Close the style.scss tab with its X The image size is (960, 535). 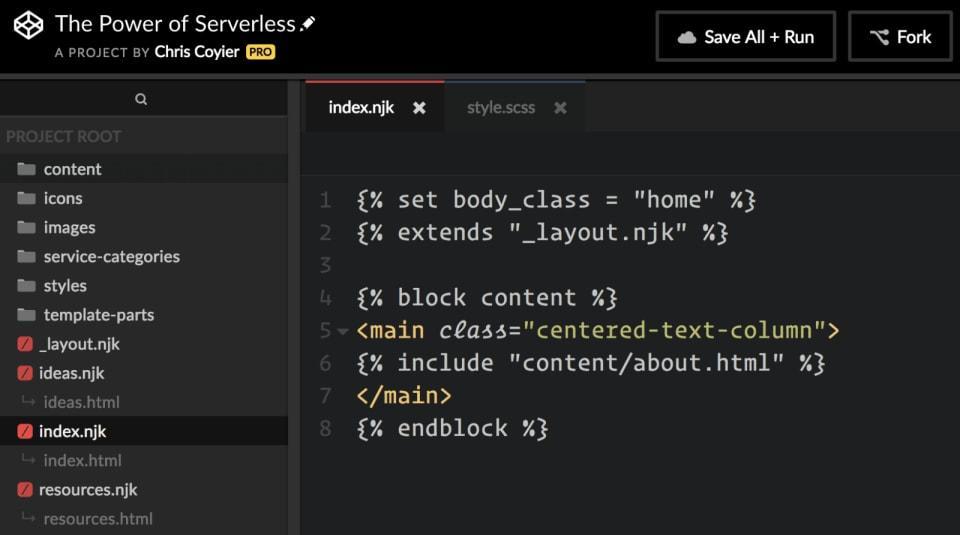pyautogui.click(x=560, y=108)
